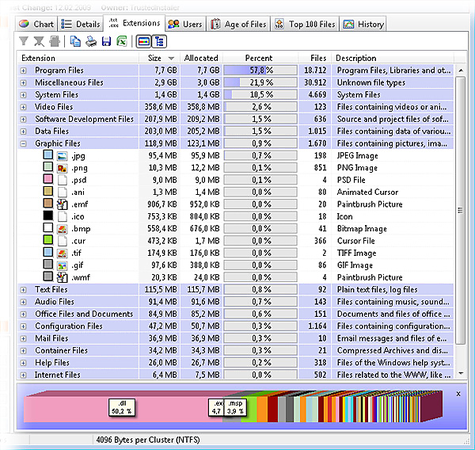
Task: Click the pink color swatch for .psd
Action: pos(48,179)
